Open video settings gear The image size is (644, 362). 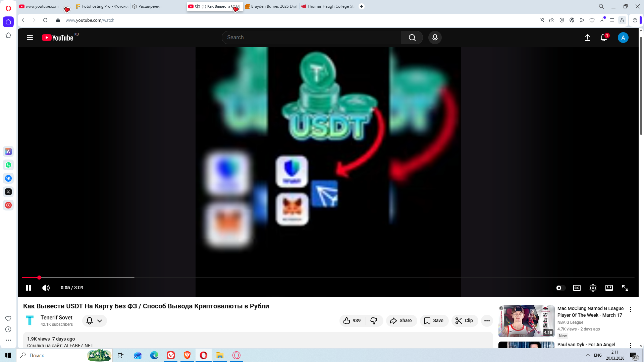(x=593, y=288)
